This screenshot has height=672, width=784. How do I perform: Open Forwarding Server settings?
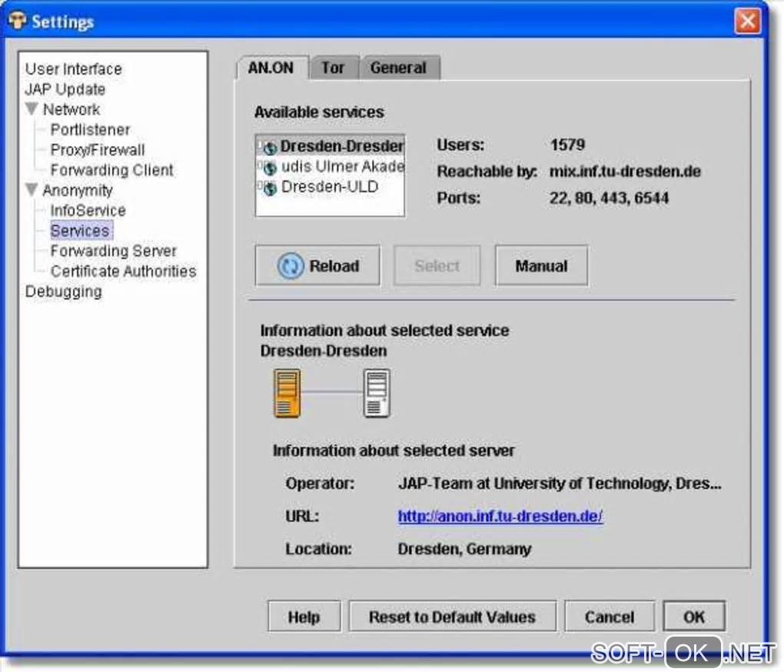(x=114, y=251)
